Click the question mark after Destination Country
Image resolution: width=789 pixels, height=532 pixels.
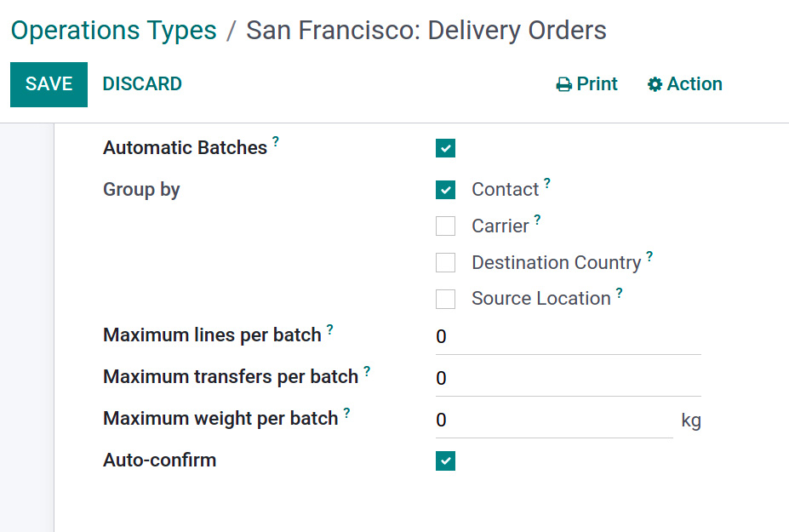[x=649, y=257]
